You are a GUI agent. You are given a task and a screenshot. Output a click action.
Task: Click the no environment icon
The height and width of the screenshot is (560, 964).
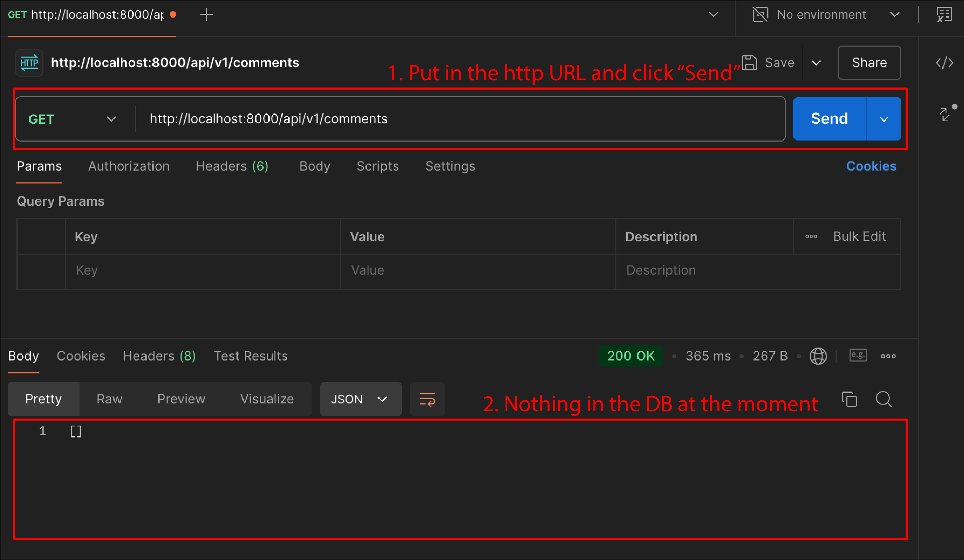[x=760, y=14]
